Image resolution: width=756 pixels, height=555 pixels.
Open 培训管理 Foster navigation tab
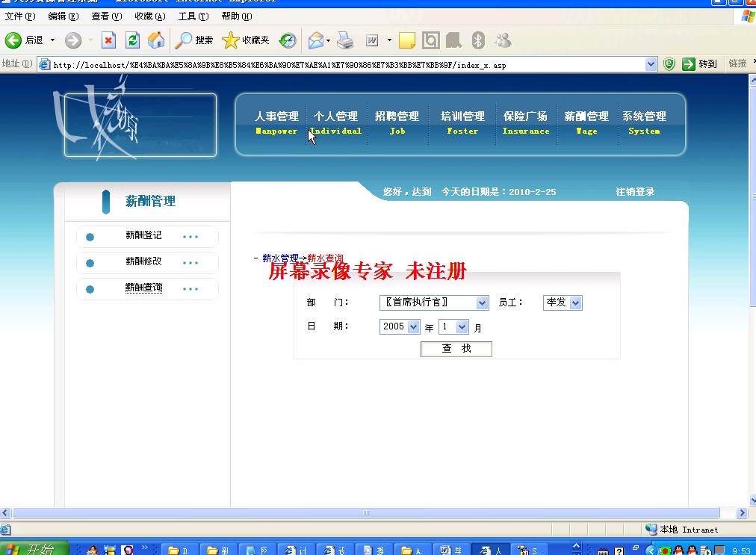[x=462, y=123]
